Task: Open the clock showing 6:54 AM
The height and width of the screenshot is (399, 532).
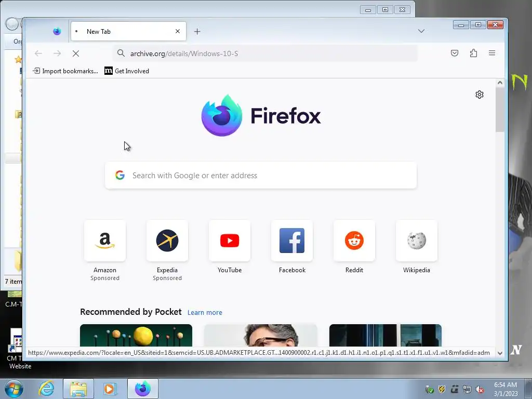Action: point(506,389)
